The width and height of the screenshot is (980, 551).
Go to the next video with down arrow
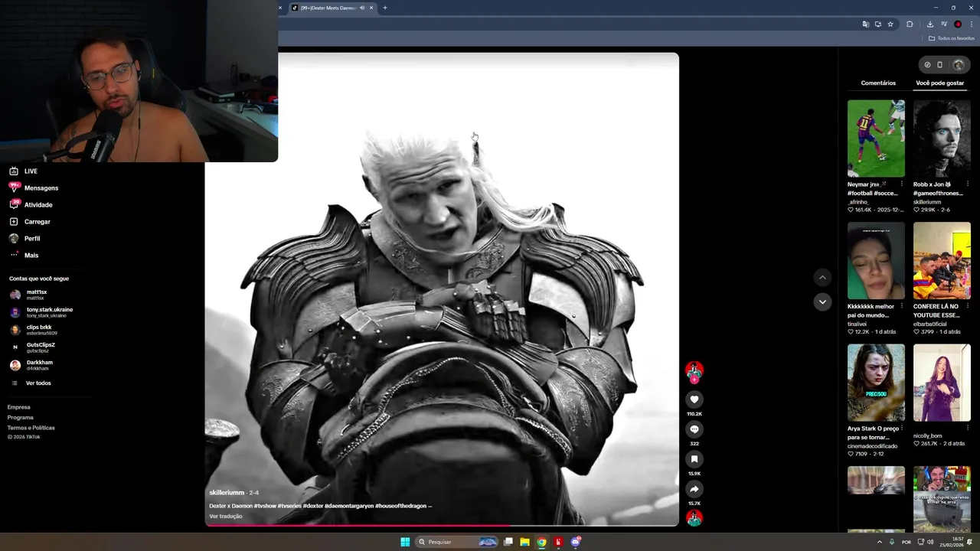click(x=822, y=302)
